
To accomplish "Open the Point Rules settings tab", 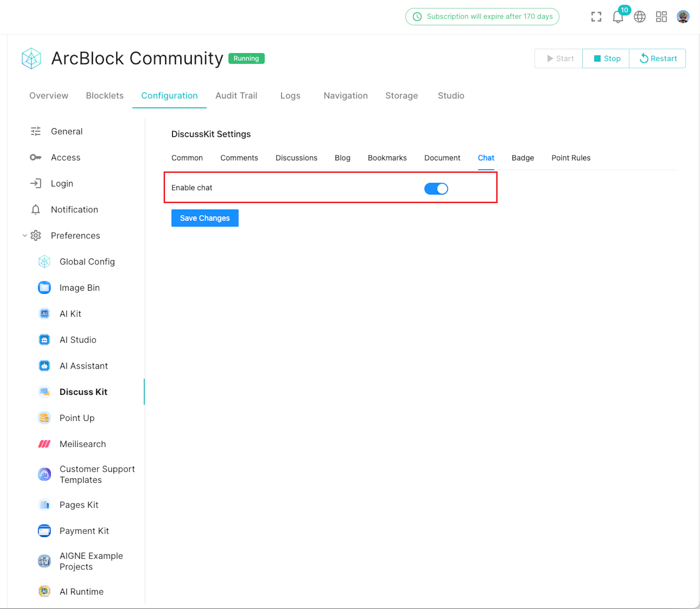I will pos(571,158).
